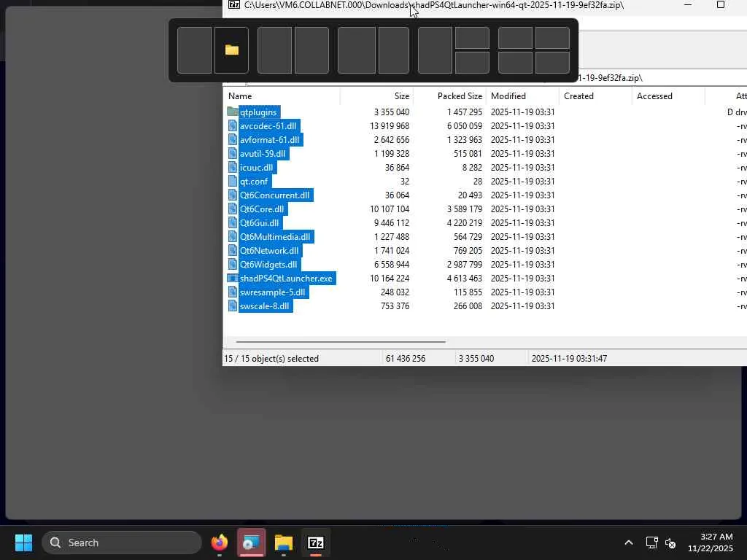Open taskbar app icon next to Firefox

pos(252,542)
